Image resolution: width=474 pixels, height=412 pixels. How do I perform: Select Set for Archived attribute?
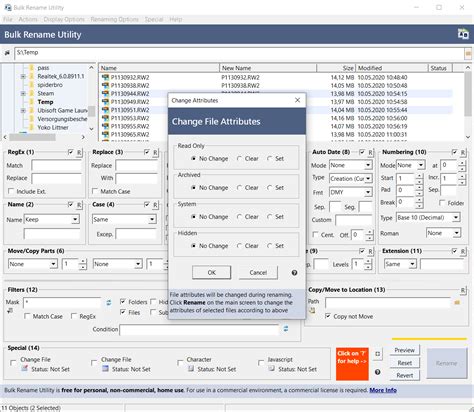pyautogui.click(x=275, y=188)
